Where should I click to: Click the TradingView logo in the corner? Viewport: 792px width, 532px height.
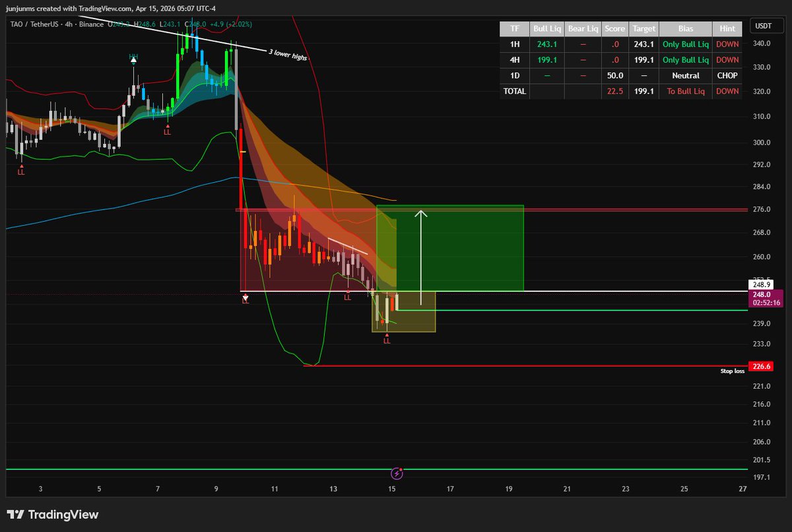(52, 515)
